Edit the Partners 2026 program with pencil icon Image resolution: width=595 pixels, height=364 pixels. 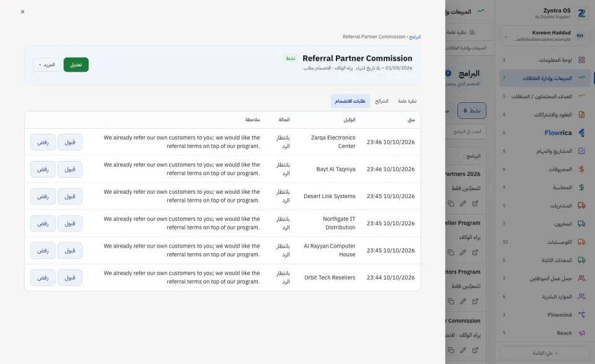pos(463,204)
